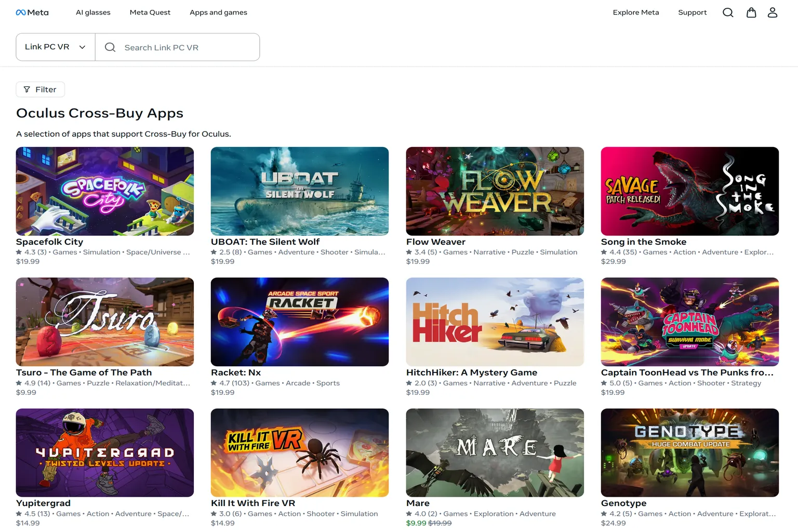
Task: Click Mare original price $19.99 struck through
Action: (x=440, y=523)
